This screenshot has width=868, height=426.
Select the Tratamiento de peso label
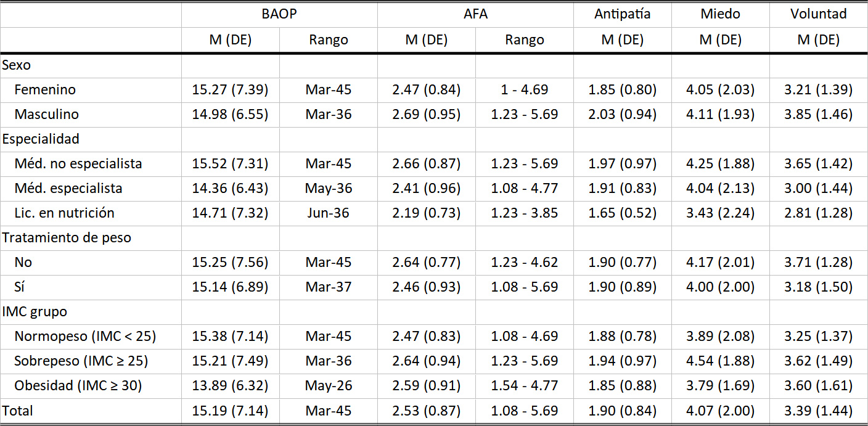[67, 237]
